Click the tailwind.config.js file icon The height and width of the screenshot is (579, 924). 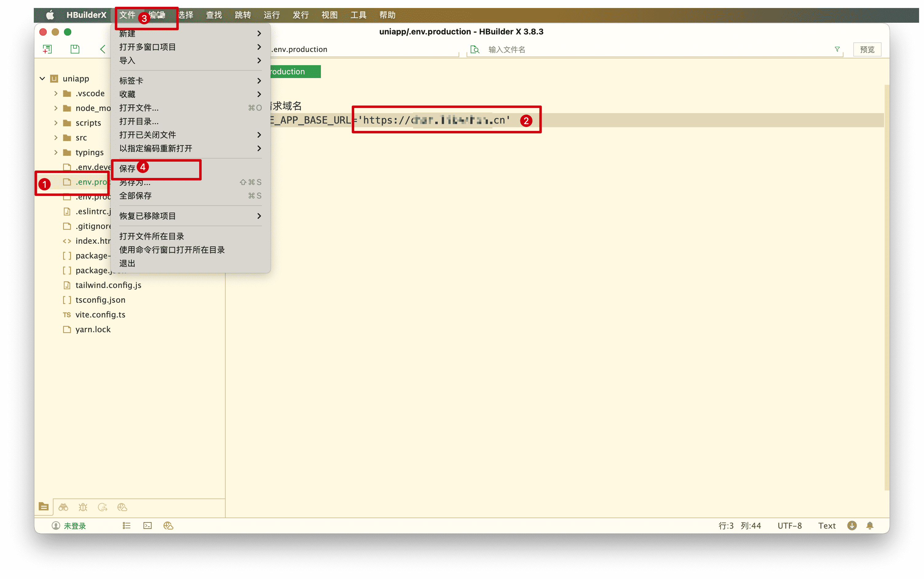[x=67, y=285]
